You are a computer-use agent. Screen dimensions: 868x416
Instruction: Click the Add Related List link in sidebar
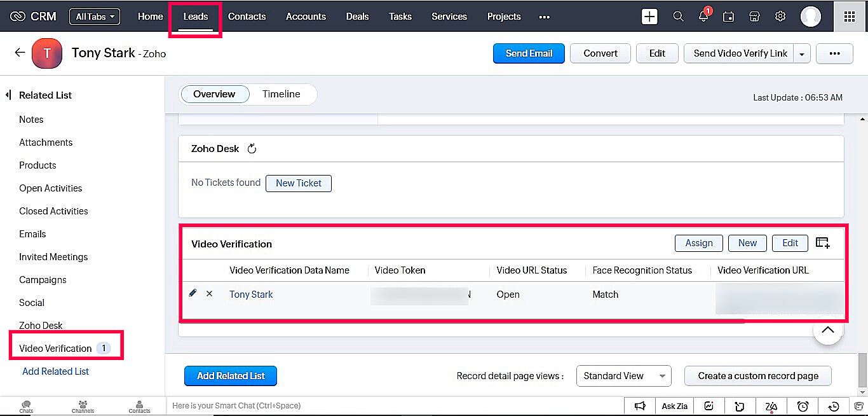pos(55,371)
